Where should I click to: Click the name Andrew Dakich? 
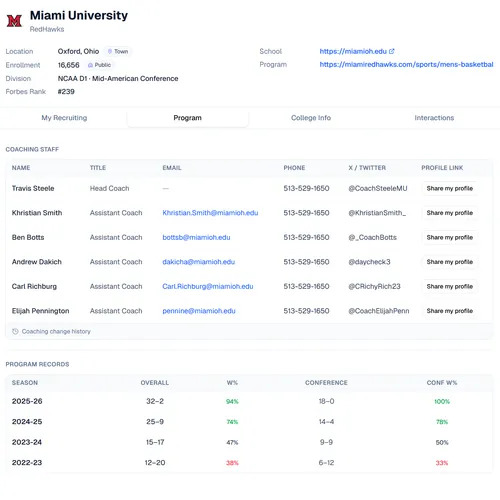(x=37, y=262)
